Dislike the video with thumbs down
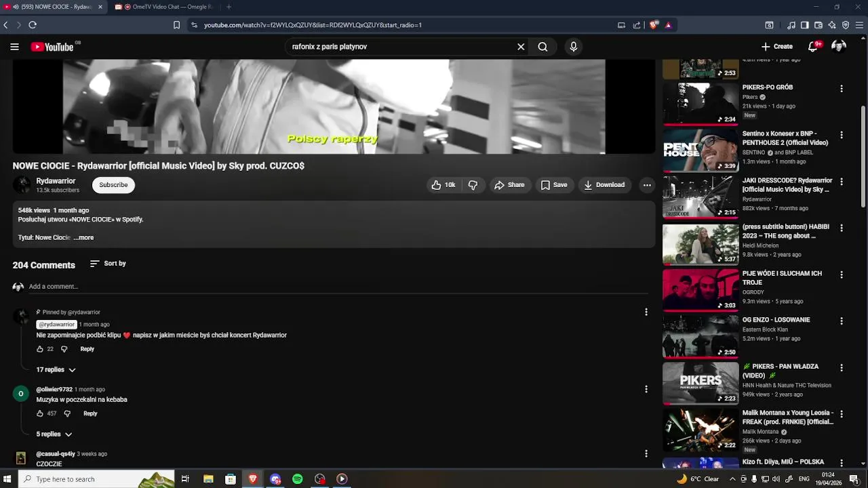 pyautogui.click(x=473, y=185)
